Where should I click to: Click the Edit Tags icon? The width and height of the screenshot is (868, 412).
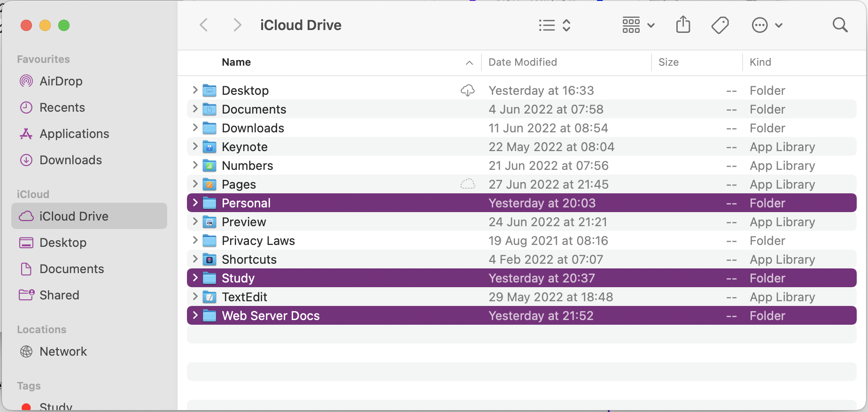(720, 25)
